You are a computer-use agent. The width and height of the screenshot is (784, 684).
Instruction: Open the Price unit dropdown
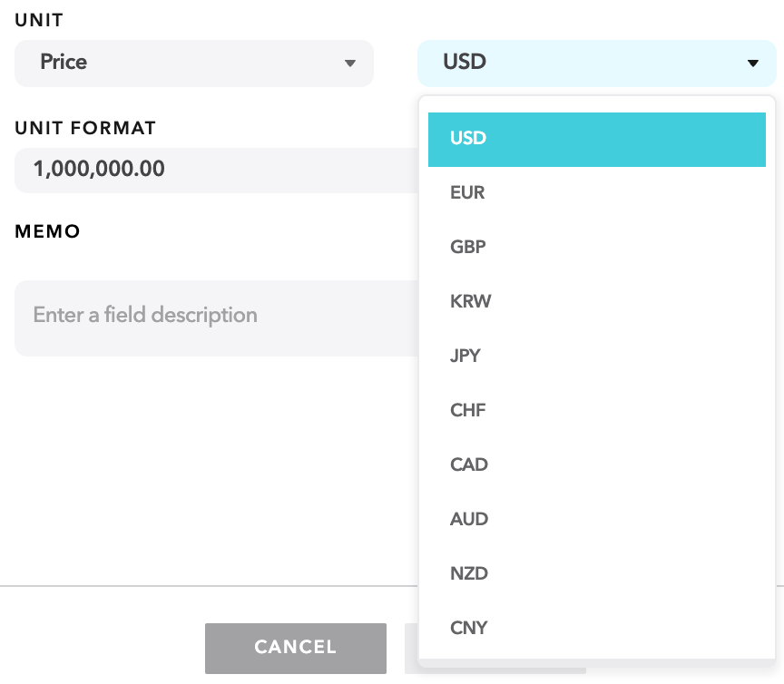pyautogui.click(x=193, y=64)
